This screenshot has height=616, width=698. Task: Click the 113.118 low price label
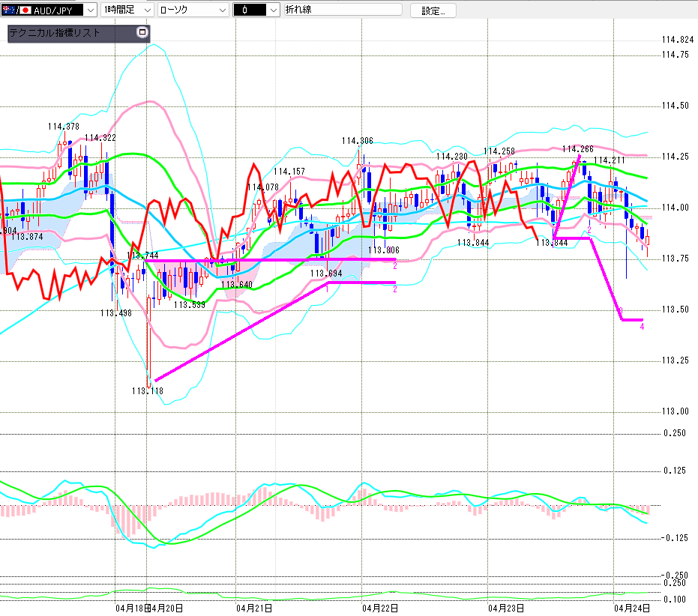147,390
